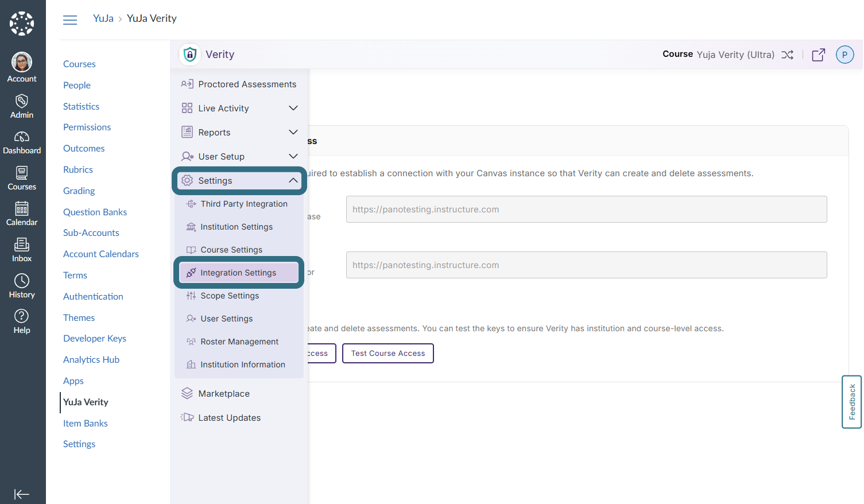This screenshot has height=504, width=864.
Task: Click the first panotesting URL field
Action: (x=586, y=210)
